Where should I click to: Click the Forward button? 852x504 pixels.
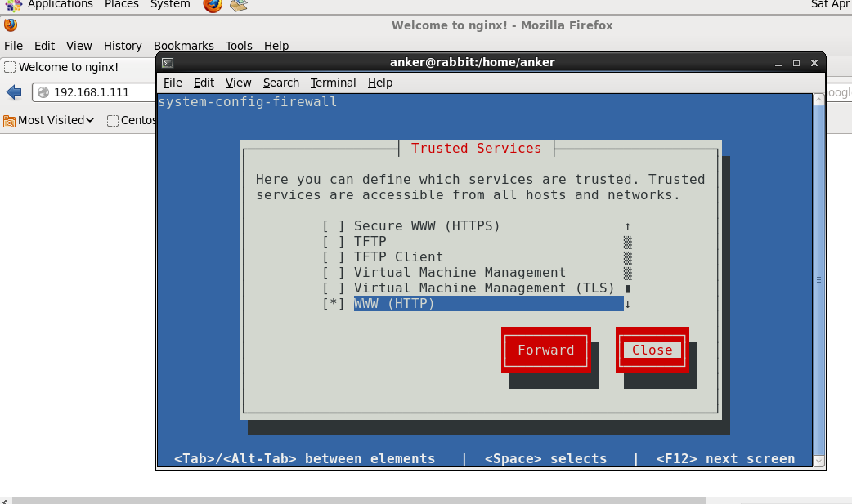coord(546,350)
